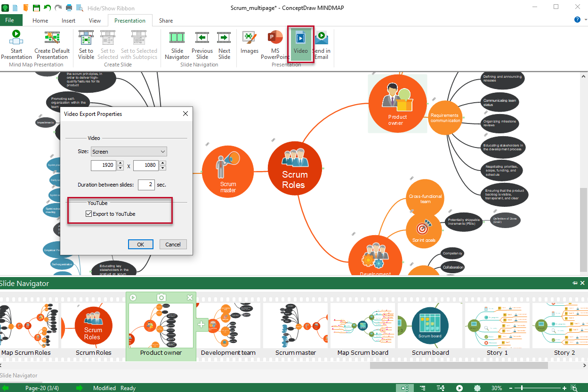Decrease the 1920 width with down arrow
This screenshot has height=392, width=588.
click(121, 168)
